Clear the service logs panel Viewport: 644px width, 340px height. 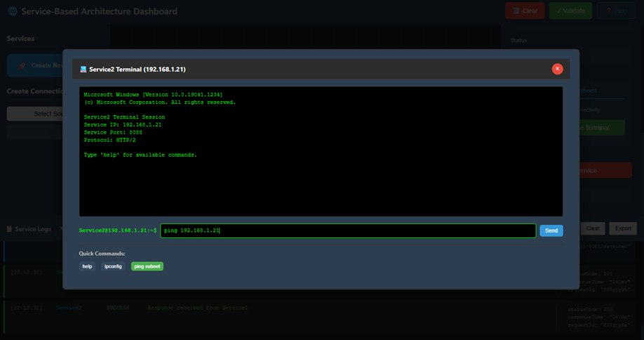593,228
